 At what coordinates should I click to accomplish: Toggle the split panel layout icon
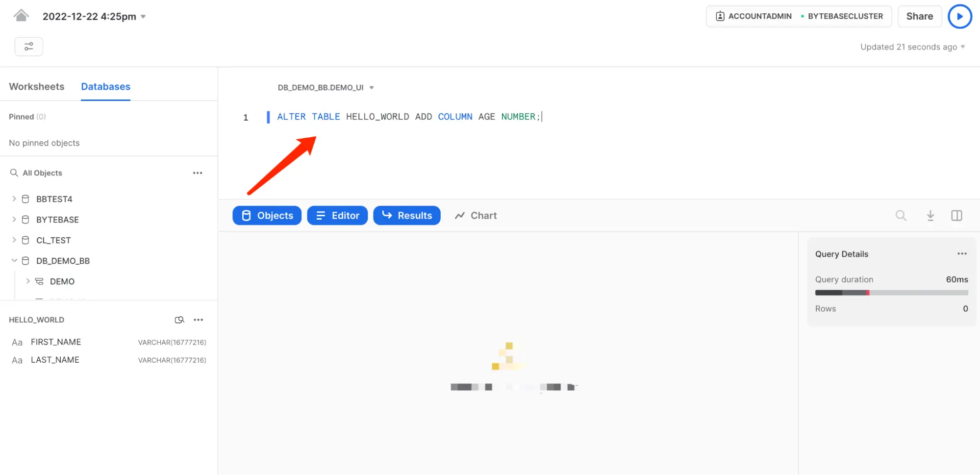(x=956, y=215)
